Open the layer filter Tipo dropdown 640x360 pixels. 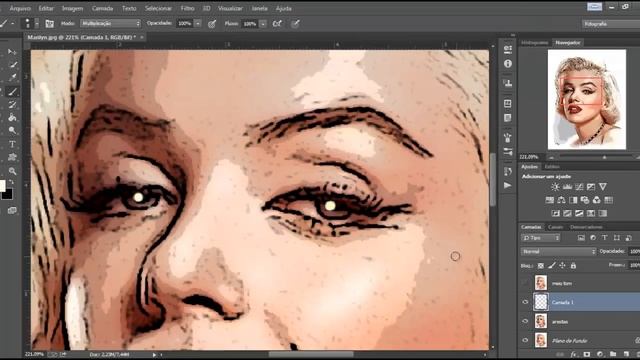(540, 238)
